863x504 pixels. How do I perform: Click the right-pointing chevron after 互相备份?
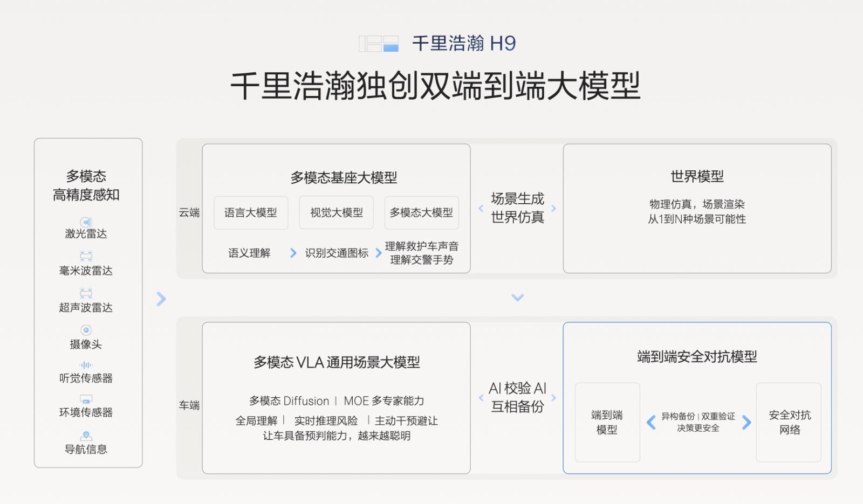pyautogui.click(x=553, y=398)
